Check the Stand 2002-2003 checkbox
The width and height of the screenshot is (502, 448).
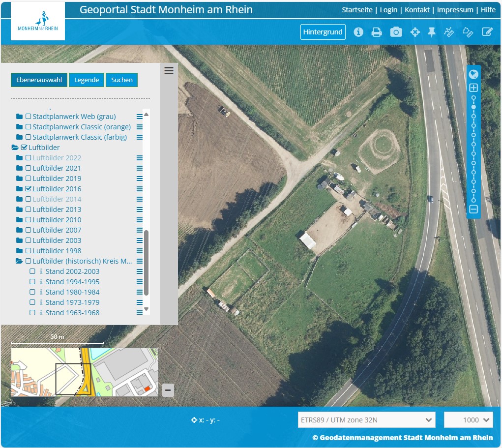coord(32,271)
